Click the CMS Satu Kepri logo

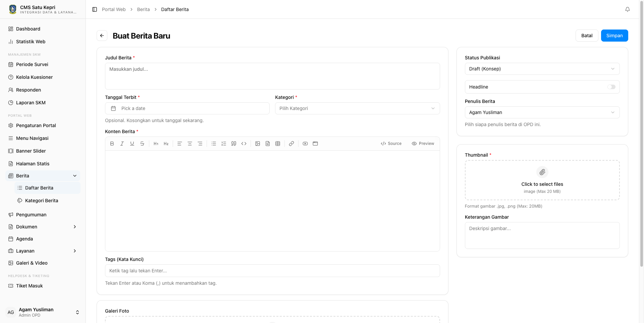tap(13, 9)
